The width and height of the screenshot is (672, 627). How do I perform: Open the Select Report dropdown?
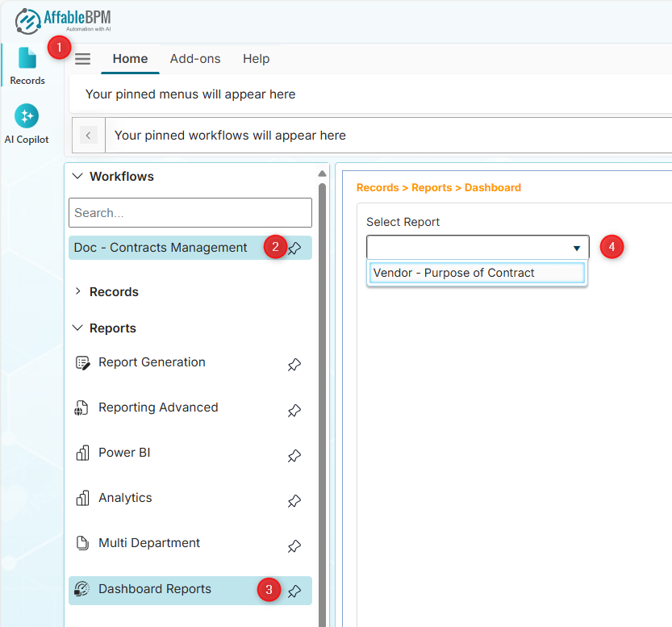[576, 248]
